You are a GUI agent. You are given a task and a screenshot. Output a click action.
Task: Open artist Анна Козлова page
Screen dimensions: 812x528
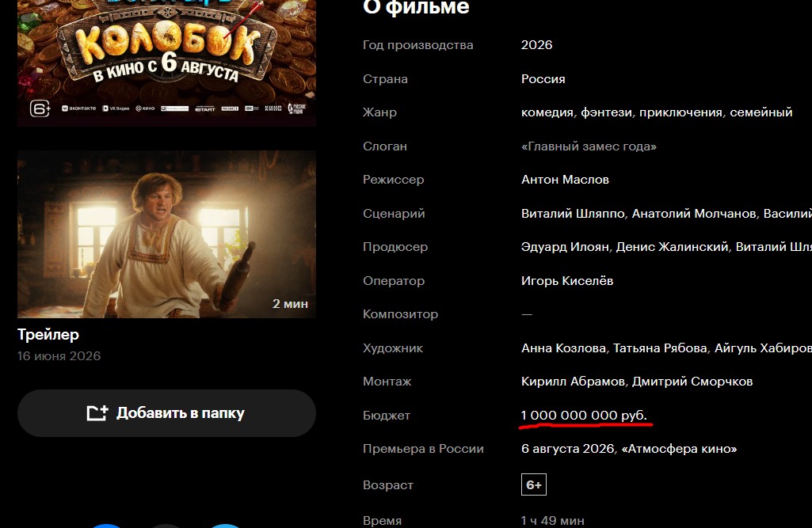(x=563, y=348)
